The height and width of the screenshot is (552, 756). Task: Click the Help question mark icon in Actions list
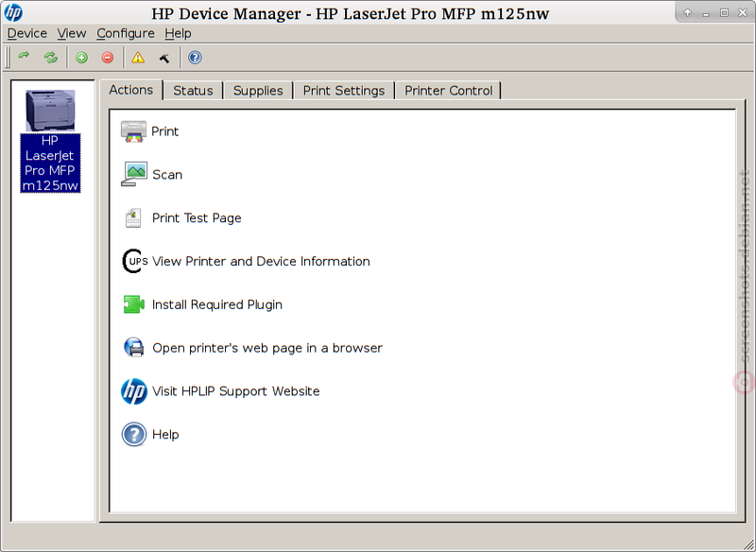pyautogui.click(x=134, y=435)
